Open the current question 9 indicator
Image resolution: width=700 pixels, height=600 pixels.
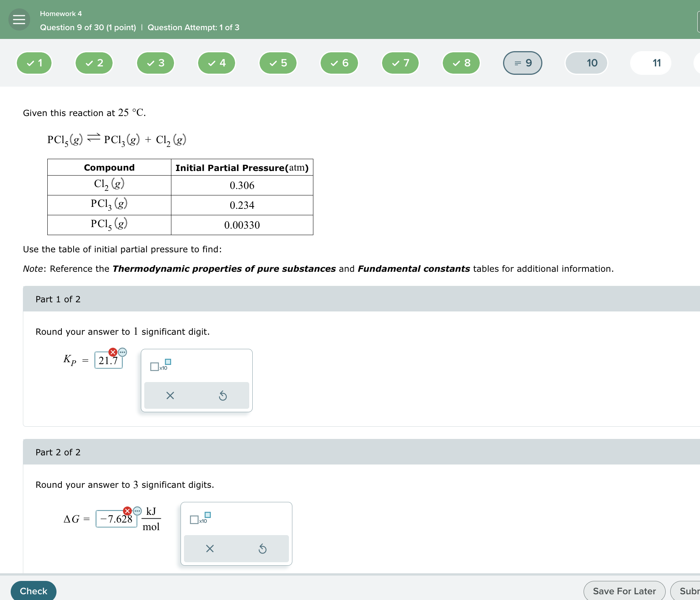(x=523, y=63)
